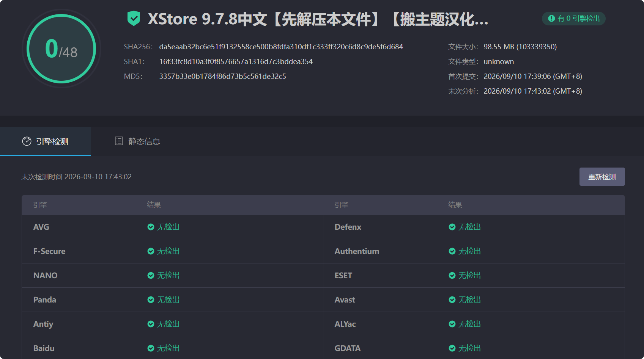Viewport: 644px width, 359px height.
Task: Click the green check icon in the GDATA row
Action: point(452,348)
